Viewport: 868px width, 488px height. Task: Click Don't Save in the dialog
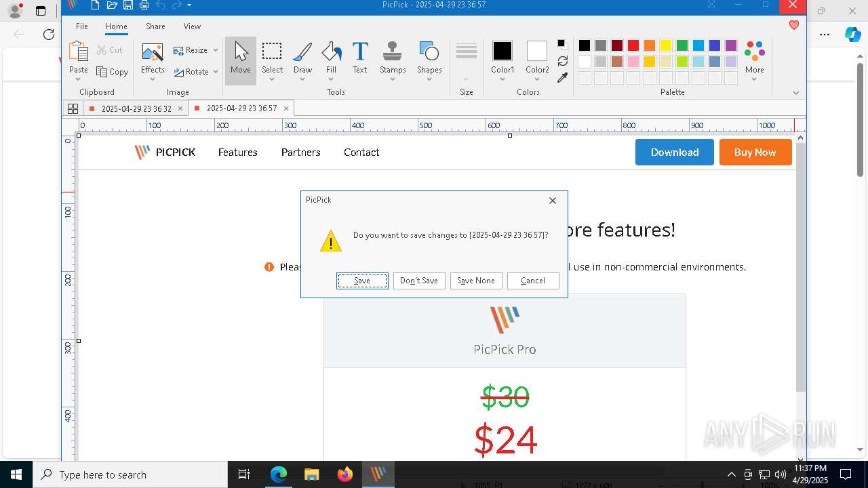419,281
